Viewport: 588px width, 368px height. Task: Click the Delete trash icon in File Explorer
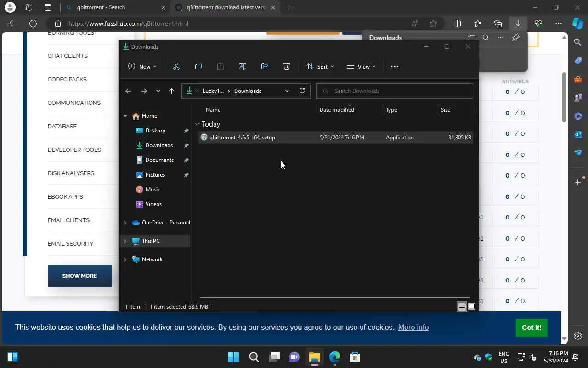[287, 67]
